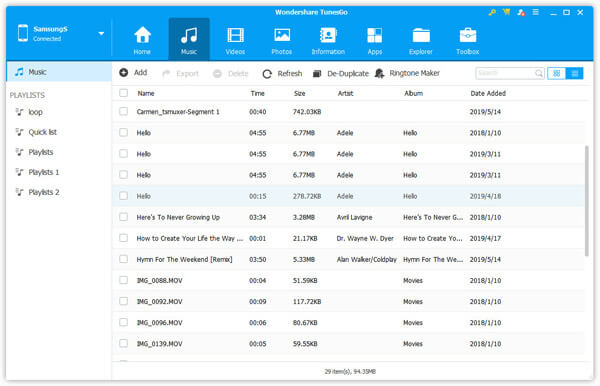Sort by the Date Added column header
Screen dimensions: 600x386
(488, 93)
